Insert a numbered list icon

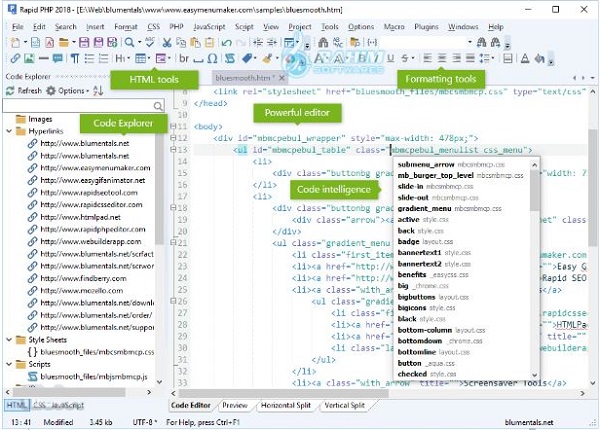pos(103,59)
